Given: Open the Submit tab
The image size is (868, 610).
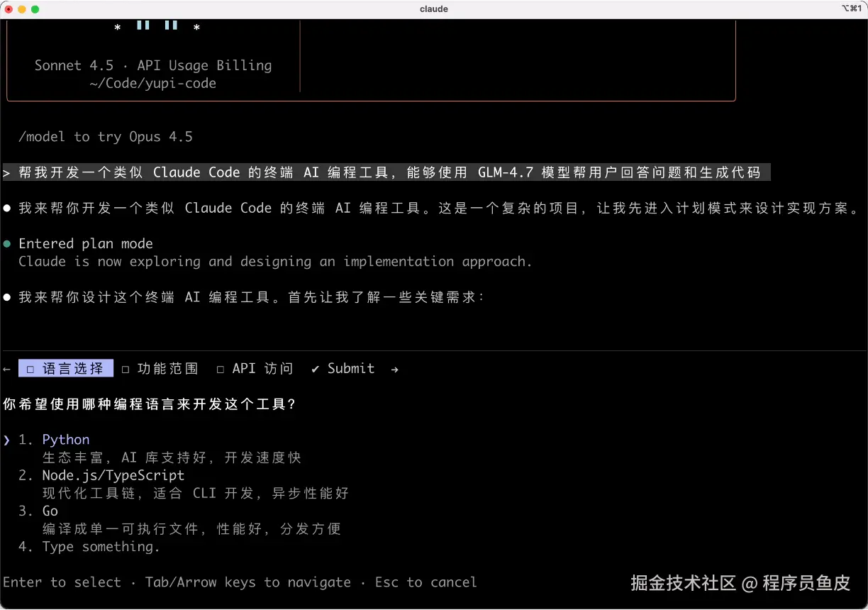Looking at the screenshot, I should [x=343, y=369].
